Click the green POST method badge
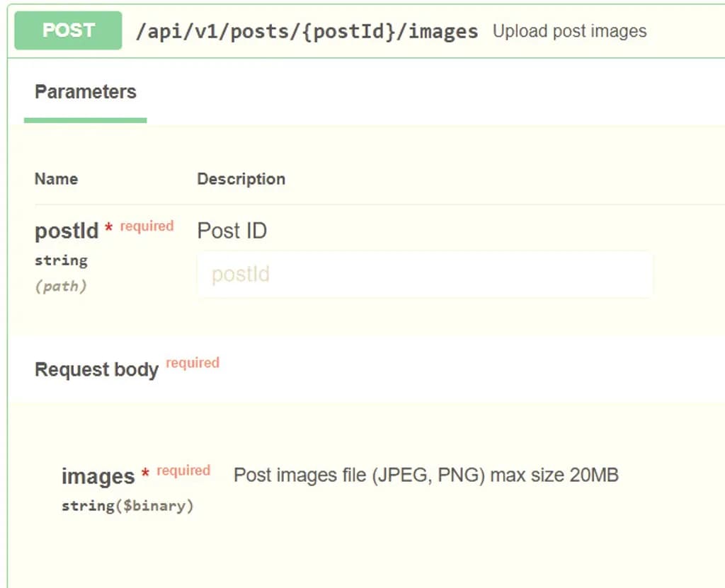Screen dimensions: 725x588 [x=68, y=30]
